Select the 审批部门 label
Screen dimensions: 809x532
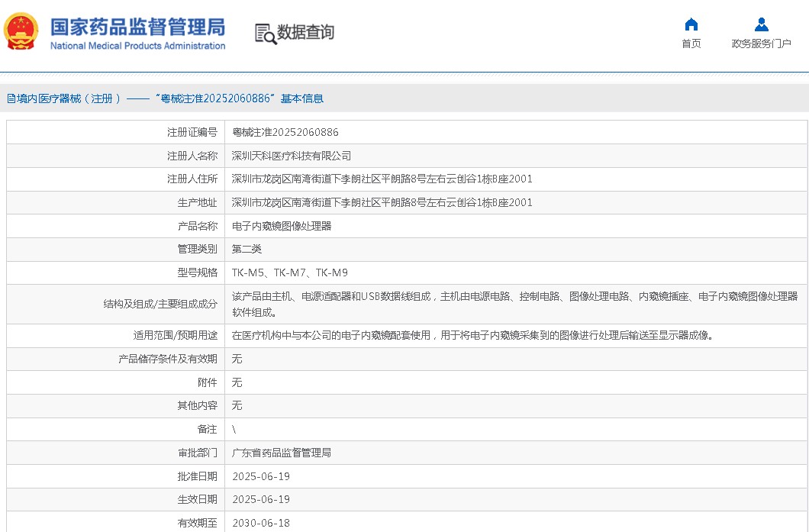198,453
